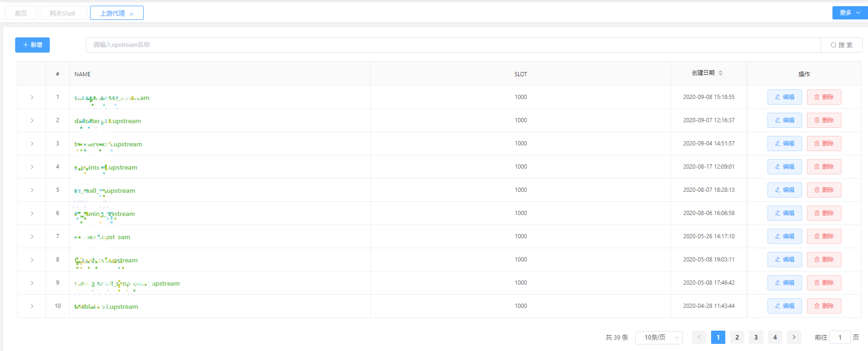The height and width of the screenshot is (351, 868).
Task: Click the next page arrow
Action: pyautogui.click(x=794, y=337)
